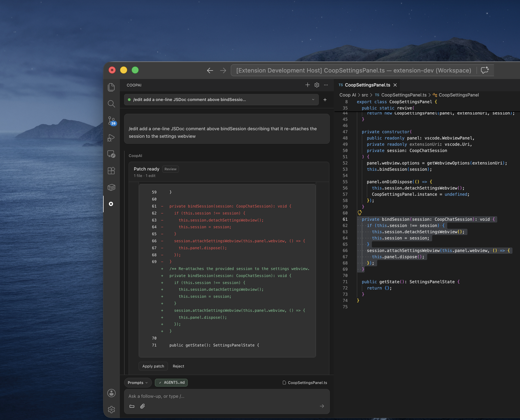The width and height of the screenshot is (520, 420).
Task: Navigate back with the left arrow
Action: click(210, 70)
